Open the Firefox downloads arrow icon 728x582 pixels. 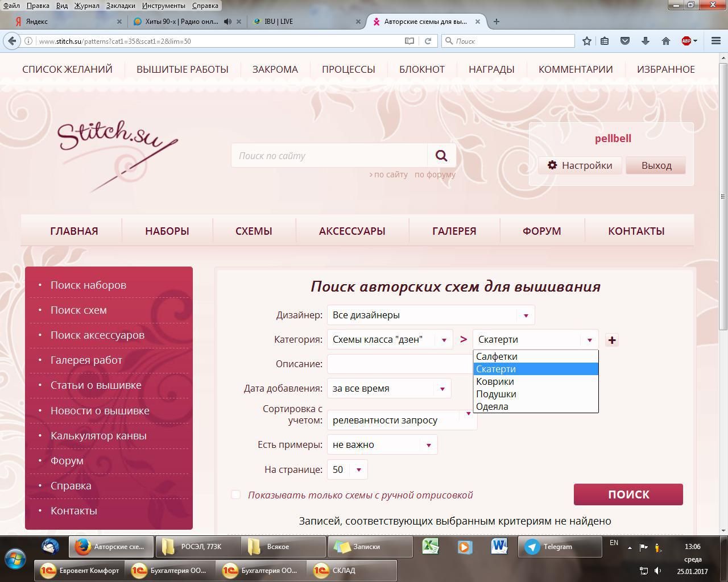[645, 41]
